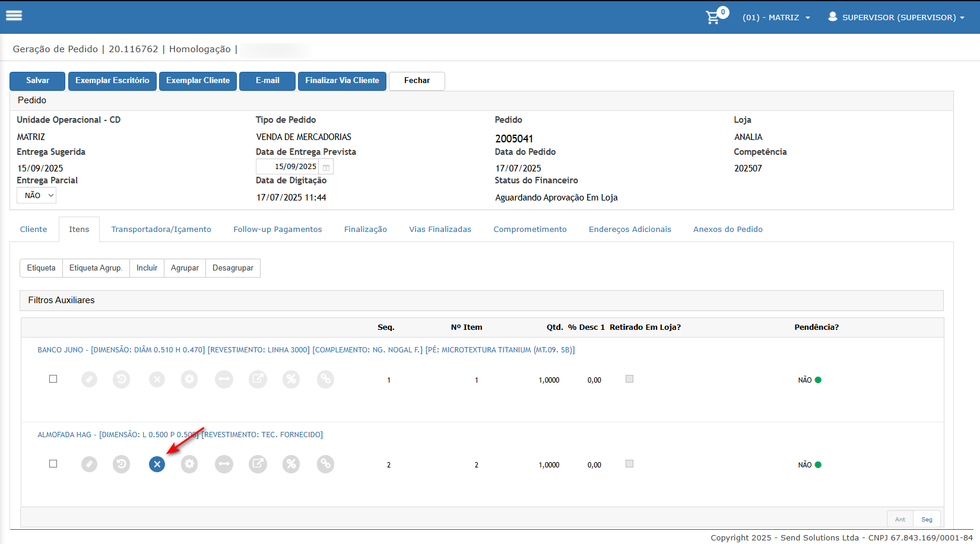Click the Incluir button
980x544 pixels.
click(147, 268)
